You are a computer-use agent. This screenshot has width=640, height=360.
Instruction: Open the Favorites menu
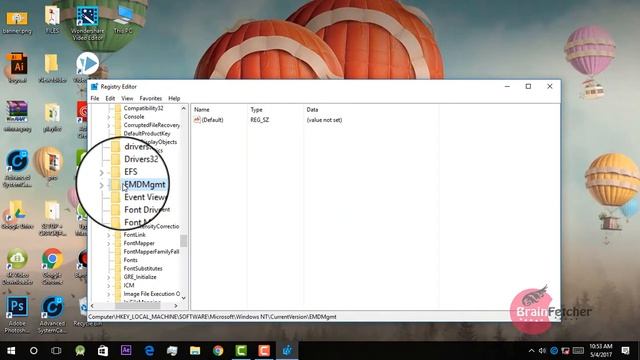tap(151, 98)
